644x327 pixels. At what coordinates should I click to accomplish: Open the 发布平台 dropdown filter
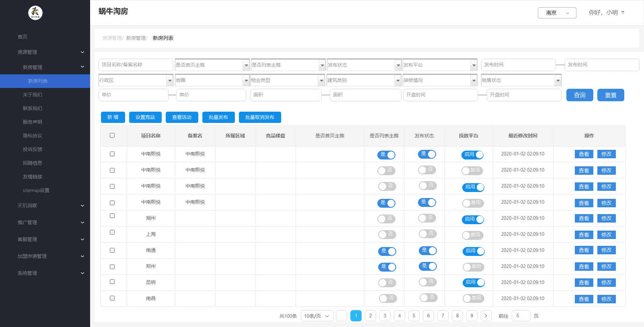[x=440, y=65]
